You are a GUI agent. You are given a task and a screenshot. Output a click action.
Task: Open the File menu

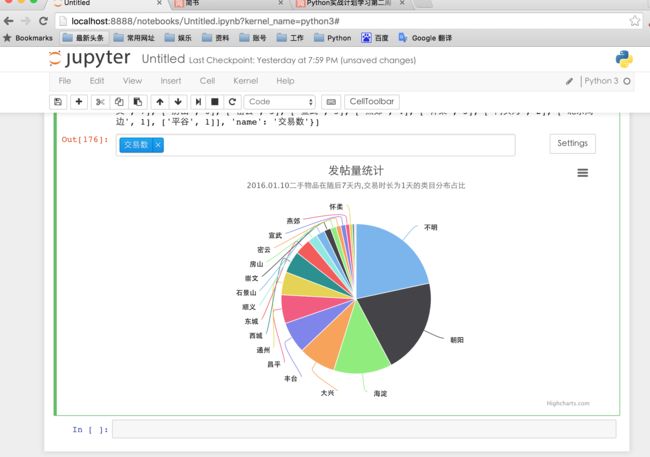click(x=65, y=81)
